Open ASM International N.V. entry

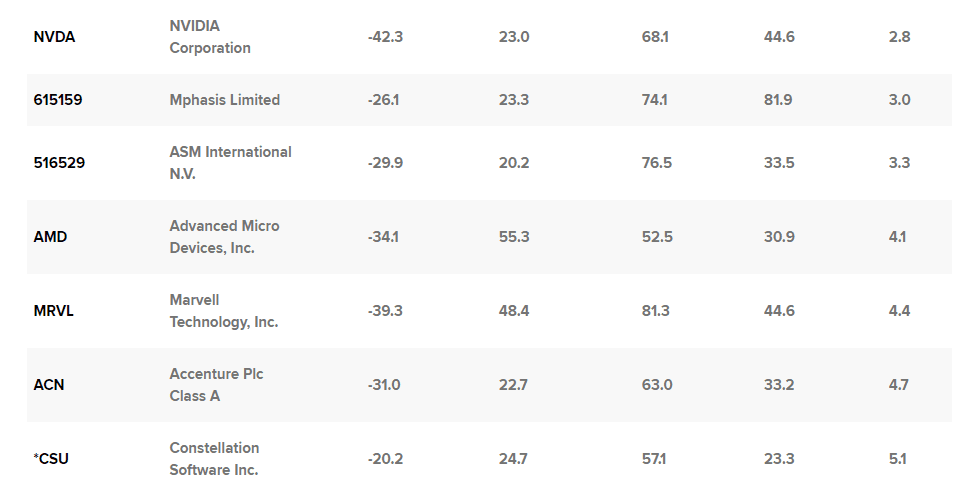point(230,163)
